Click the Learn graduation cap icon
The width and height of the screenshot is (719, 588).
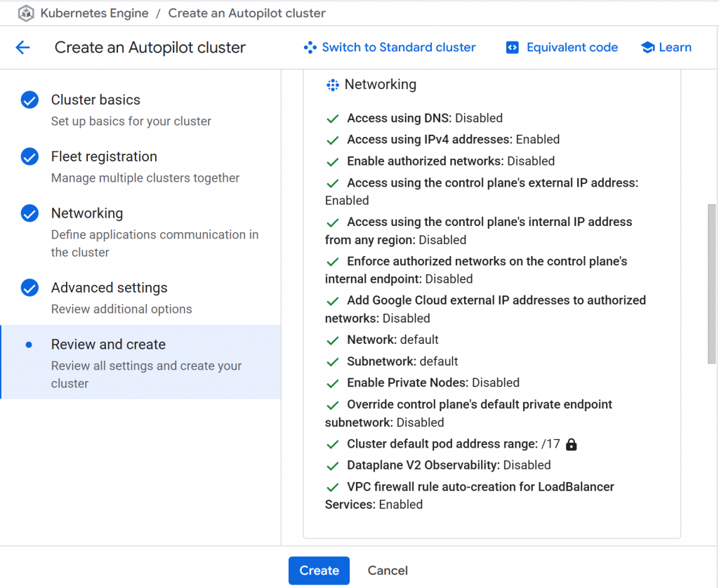[647, 48]
